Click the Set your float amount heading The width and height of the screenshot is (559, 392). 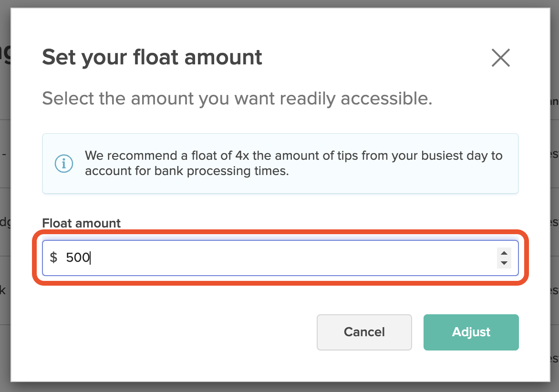[x=152, y=57]
